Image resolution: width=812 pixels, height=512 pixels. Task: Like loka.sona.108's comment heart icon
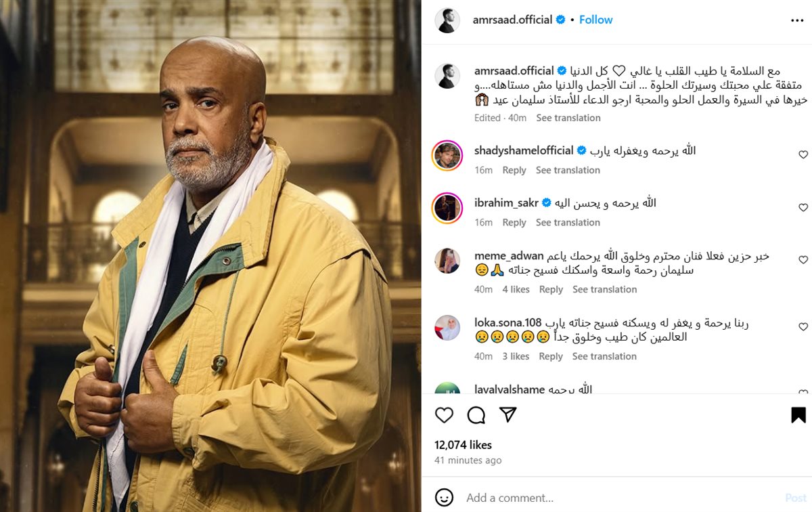coord(803,327)
